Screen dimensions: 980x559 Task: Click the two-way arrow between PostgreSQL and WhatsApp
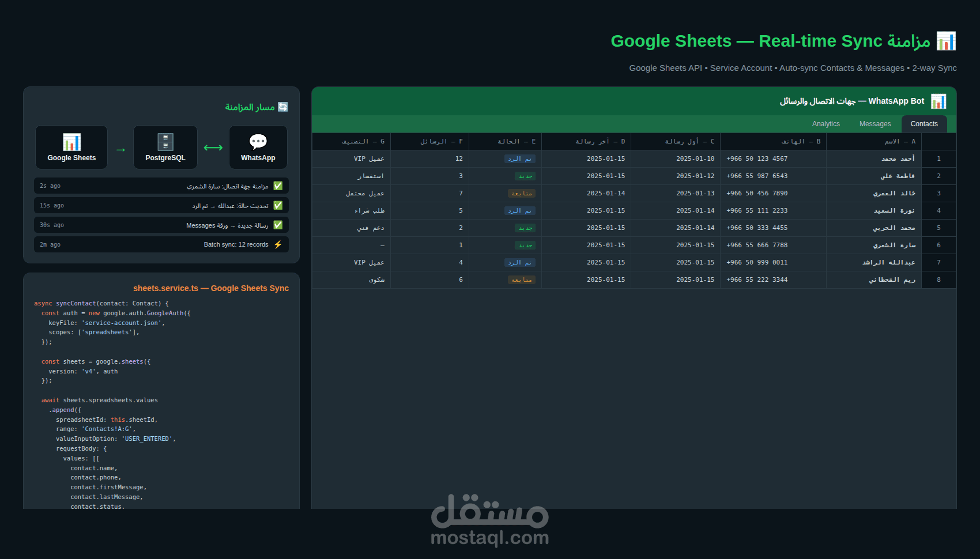click(213, 148)
